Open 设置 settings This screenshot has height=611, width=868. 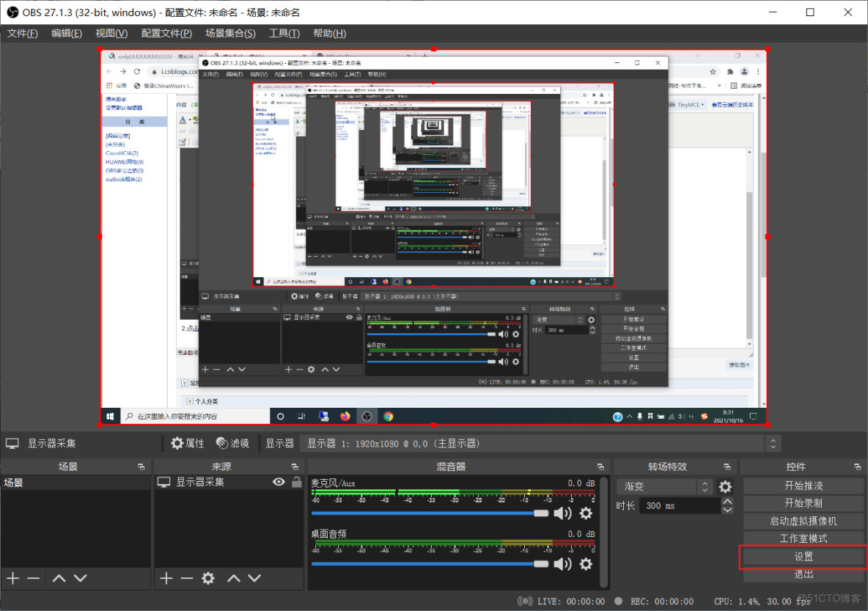803,557
